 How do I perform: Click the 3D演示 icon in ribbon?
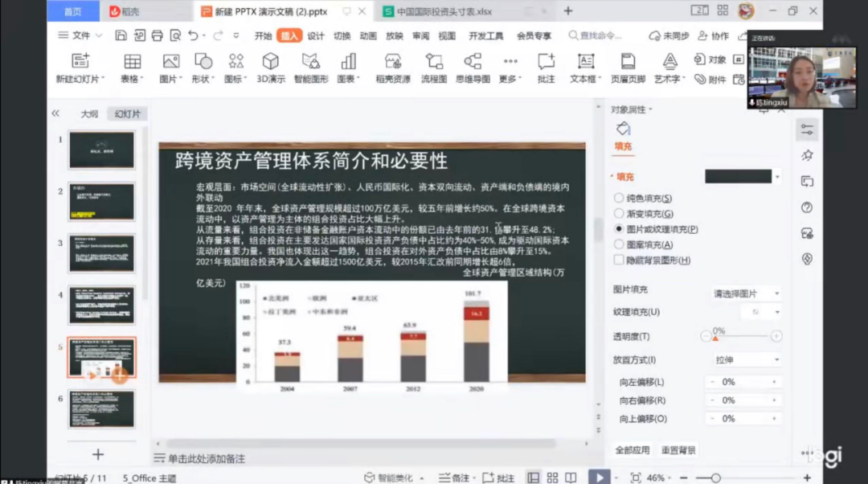[271, 62]
